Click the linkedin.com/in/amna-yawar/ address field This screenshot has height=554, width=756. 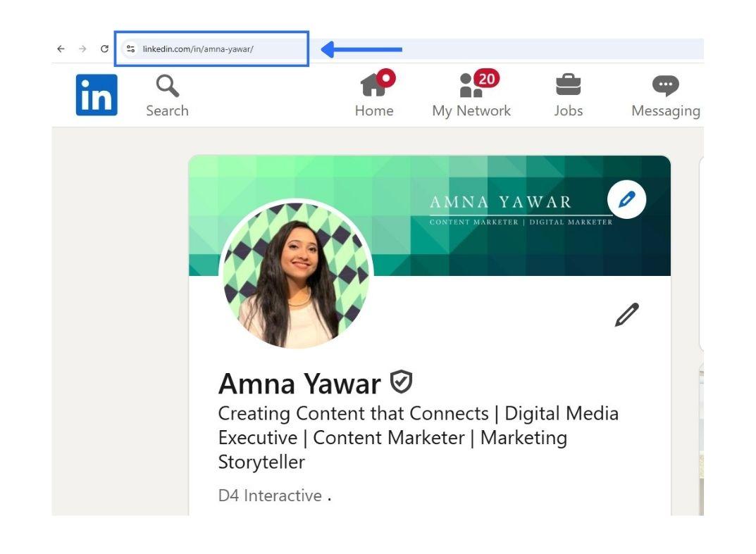coord(211,49)
